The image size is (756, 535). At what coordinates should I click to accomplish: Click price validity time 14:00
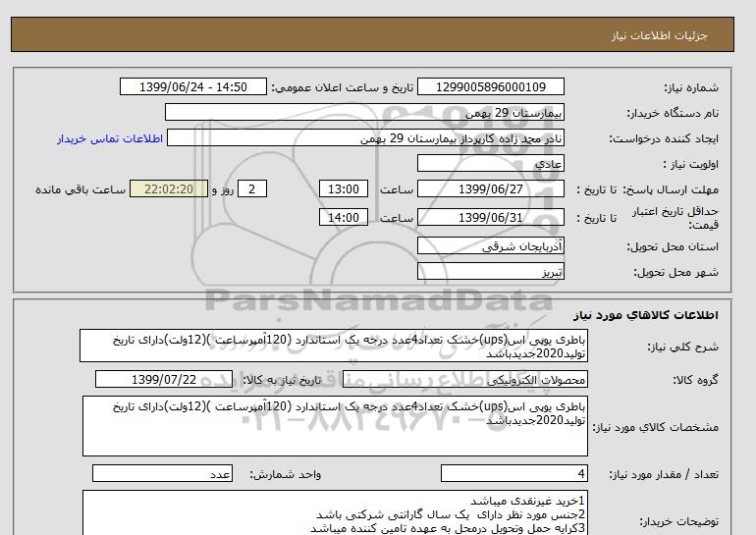tap(344, 217)
